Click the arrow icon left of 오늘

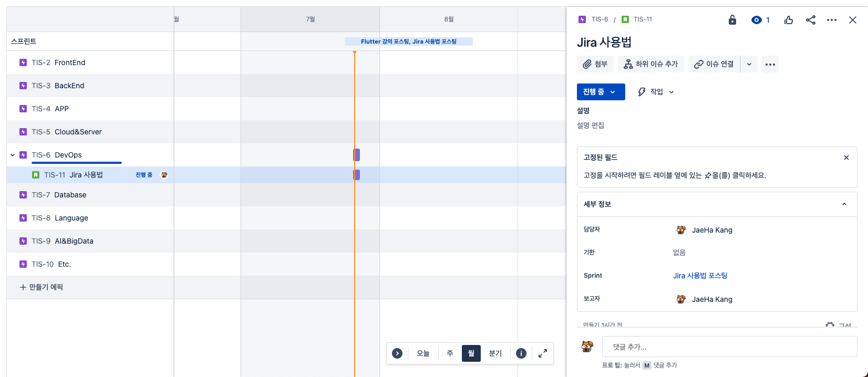[397, 353]
